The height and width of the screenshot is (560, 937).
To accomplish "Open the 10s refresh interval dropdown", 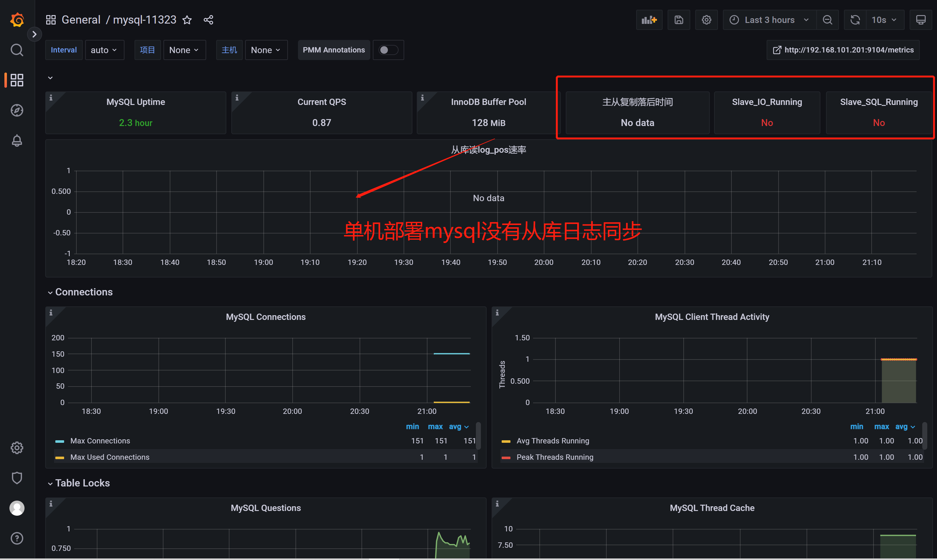I will click(x=884, y=19).
